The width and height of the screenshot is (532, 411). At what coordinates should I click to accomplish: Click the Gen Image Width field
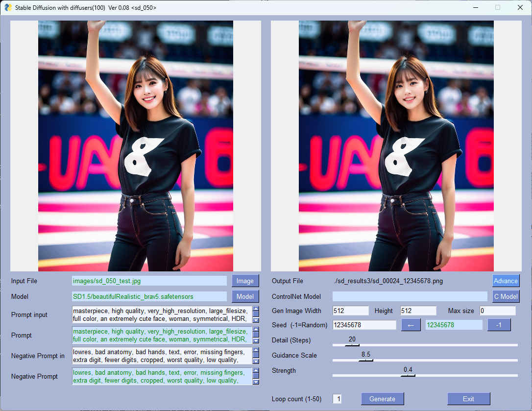[350, 311]
